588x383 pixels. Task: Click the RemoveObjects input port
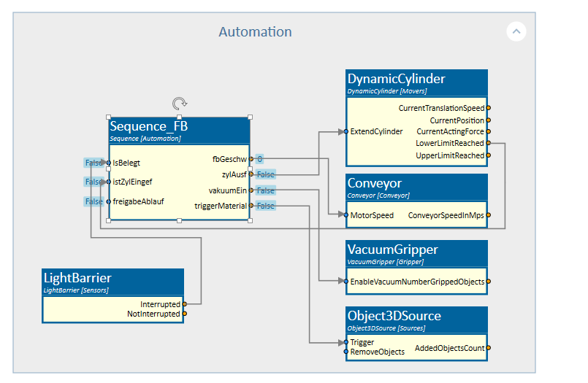click(x=346, y=352)
